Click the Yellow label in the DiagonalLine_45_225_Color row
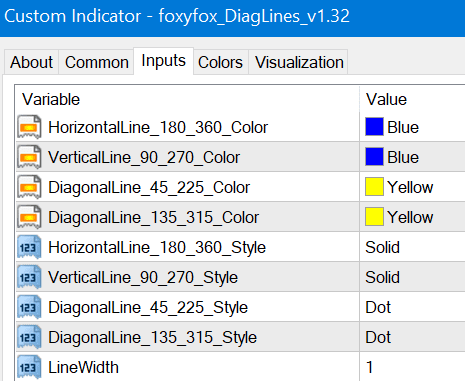 coord(410,187)
